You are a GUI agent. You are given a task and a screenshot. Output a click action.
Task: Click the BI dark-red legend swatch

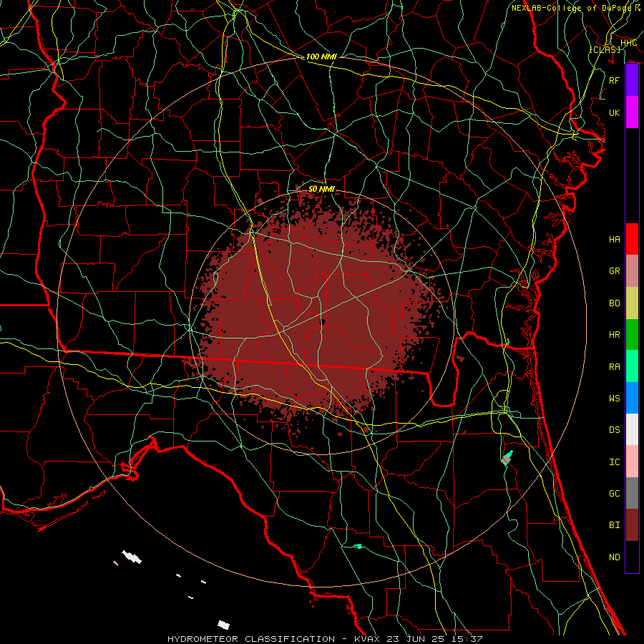[632, 525]
